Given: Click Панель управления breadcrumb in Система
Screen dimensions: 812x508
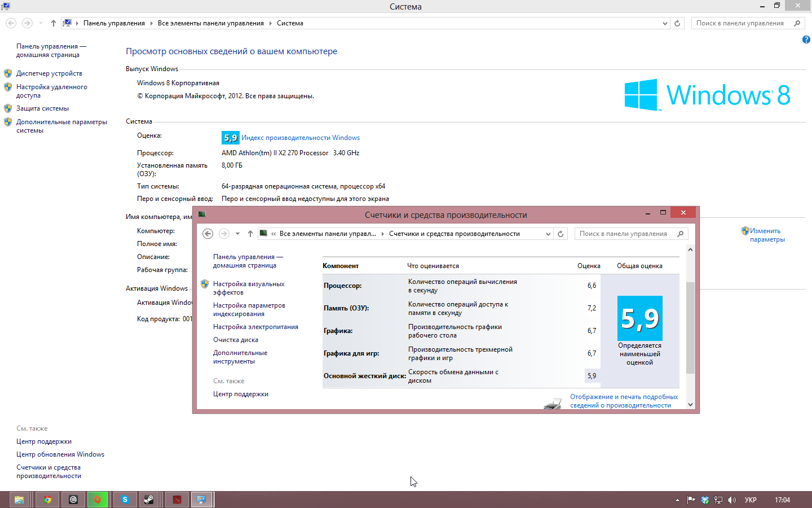Looking at the screenshot, I should (x=114, y=23).
